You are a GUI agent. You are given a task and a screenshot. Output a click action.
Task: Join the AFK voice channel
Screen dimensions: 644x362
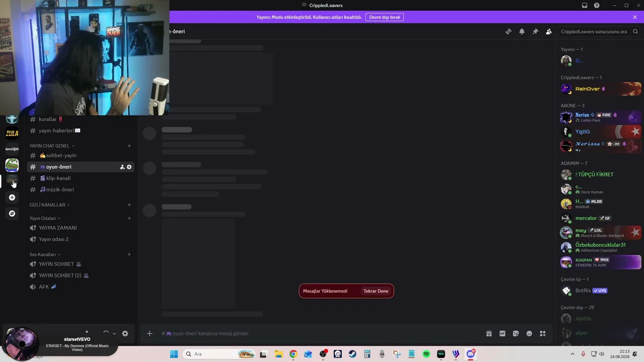click(80, 287)
